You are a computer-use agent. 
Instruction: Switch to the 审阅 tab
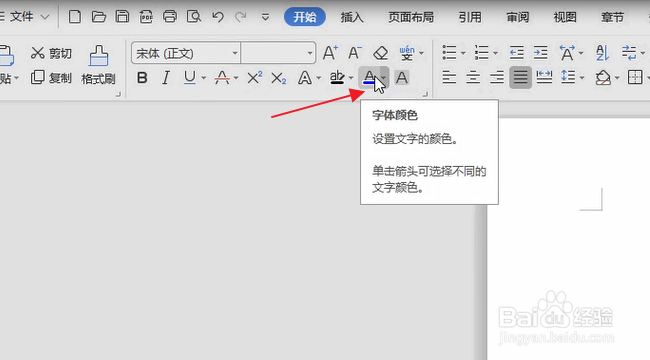click(x=517, y=17)
